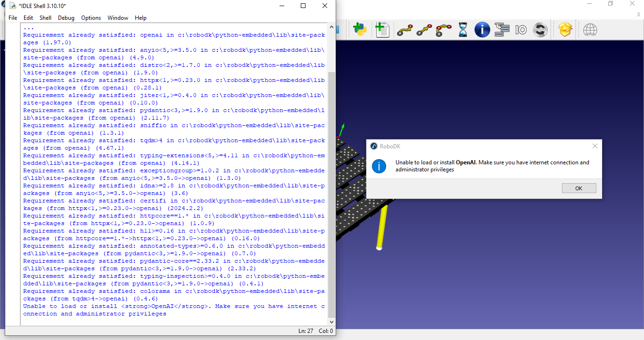Open the File menu in IDLE Shell
Image resolution: width=644 pixels, height=340 pixels.
coord(13,18)
